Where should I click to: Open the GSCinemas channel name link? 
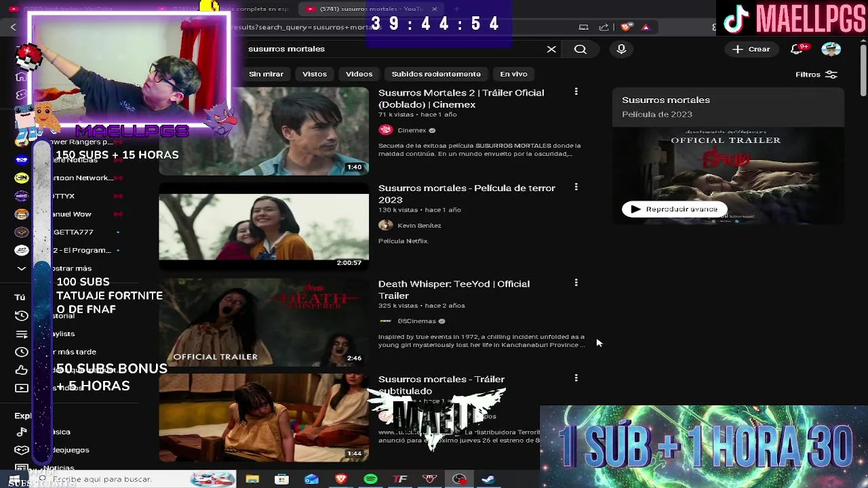pyautogui.click(x=416, y=321)
